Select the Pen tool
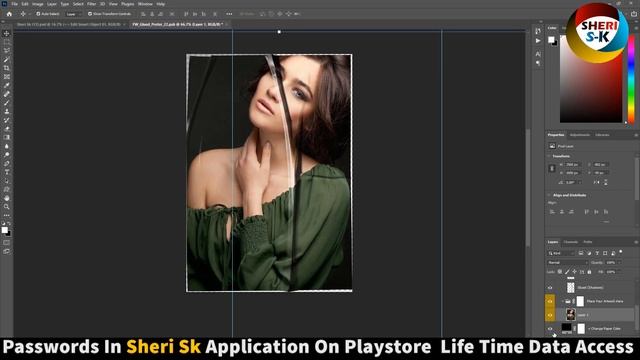Screen dimensions: 640x360 click(x=7, y=163)
